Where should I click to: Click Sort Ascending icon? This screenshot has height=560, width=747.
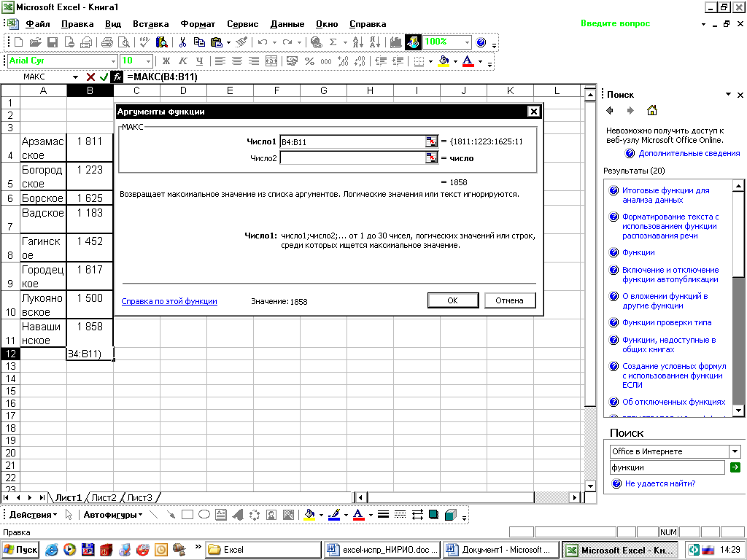357,42
